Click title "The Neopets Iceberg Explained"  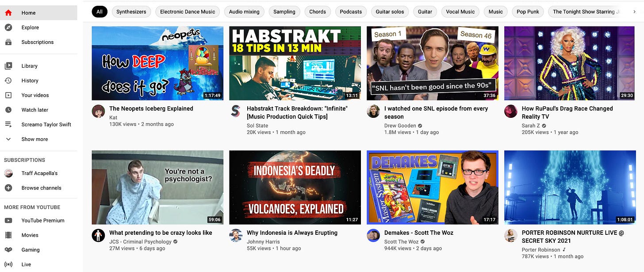click(x=151, y=109)
